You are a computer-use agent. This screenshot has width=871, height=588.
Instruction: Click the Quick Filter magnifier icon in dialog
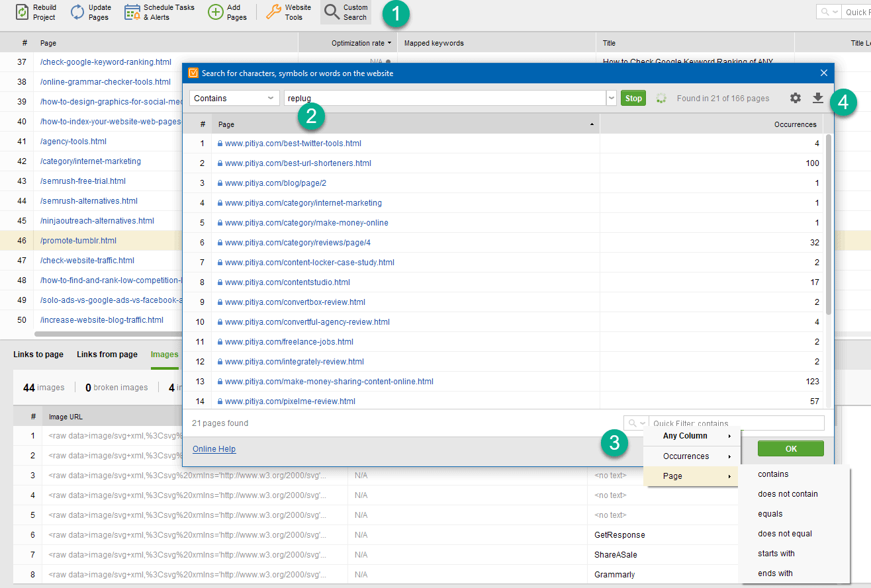(633, 423)
